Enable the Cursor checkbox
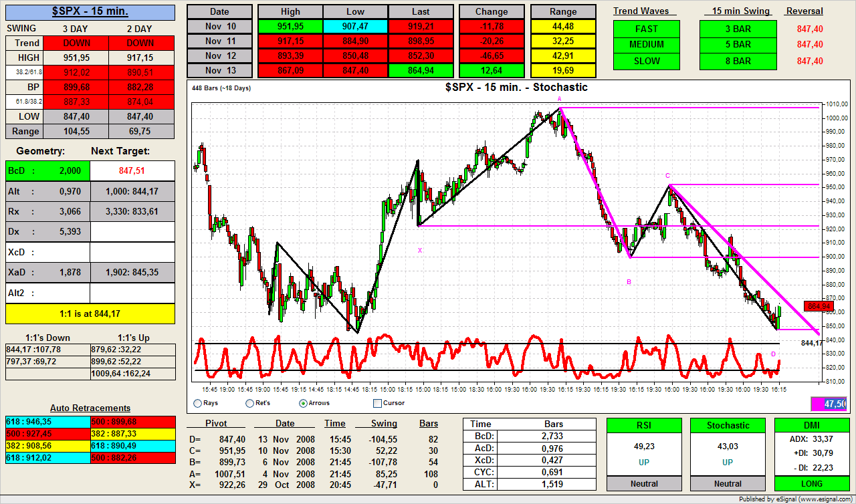 377,403
